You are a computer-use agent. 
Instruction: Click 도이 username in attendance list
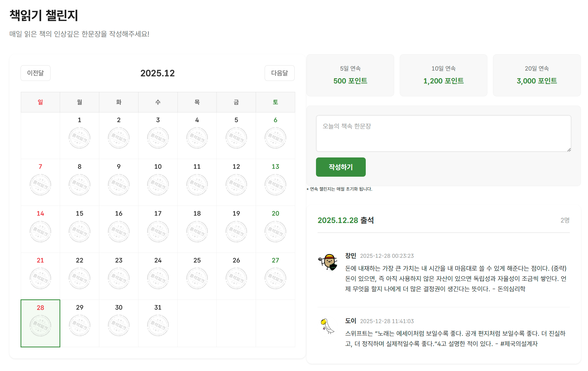[x=350, y=321]
